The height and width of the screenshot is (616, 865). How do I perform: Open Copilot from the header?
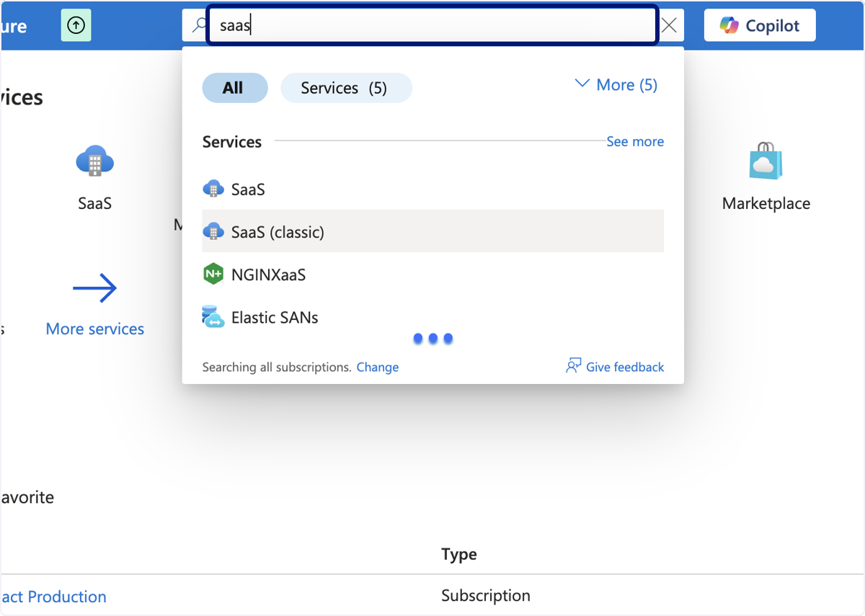(760, 25)
